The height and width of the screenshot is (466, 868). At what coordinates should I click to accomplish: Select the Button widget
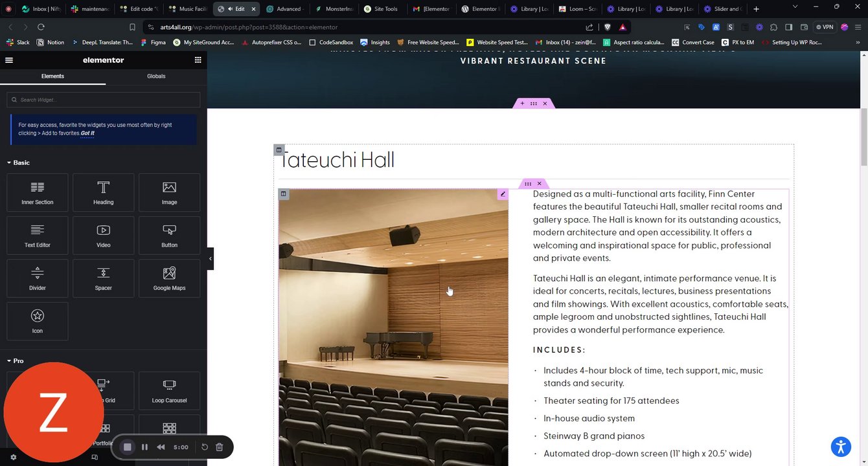[x=169, y=235]
